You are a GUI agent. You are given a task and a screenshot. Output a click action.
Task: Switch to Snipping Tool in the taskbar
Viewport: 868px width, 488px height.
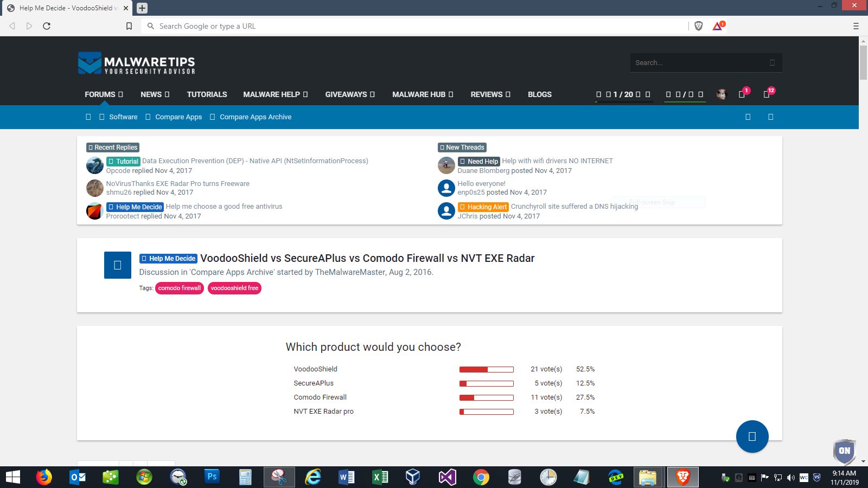coord(279,477)
